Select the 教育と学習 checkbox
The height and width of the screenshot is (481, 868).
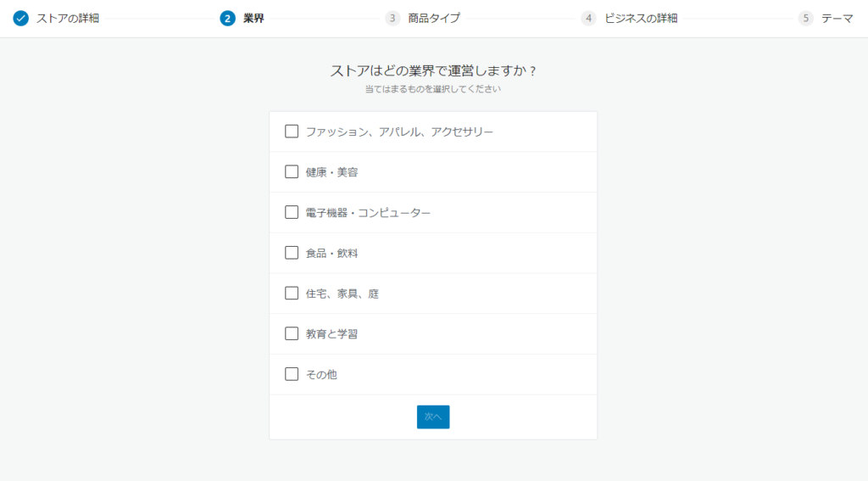(x=292, y=333)
